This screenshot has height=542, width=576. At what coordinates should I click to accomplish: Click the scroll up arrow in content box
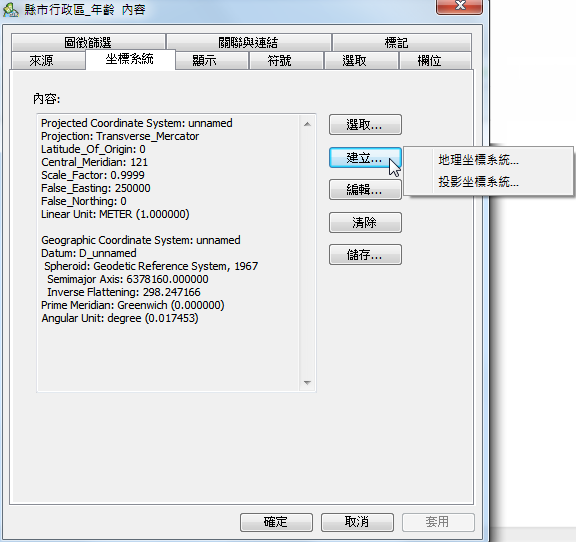pos(307,124)
